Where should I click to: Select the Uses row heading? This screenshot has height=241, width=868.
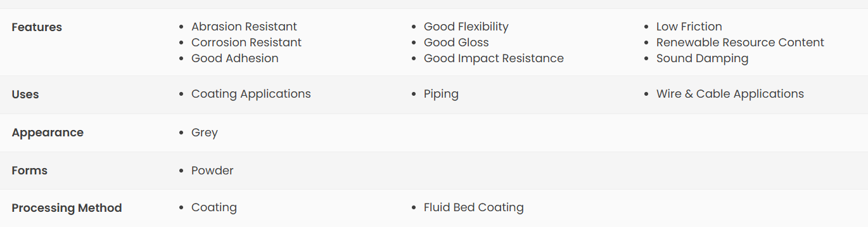click(25, 94)
